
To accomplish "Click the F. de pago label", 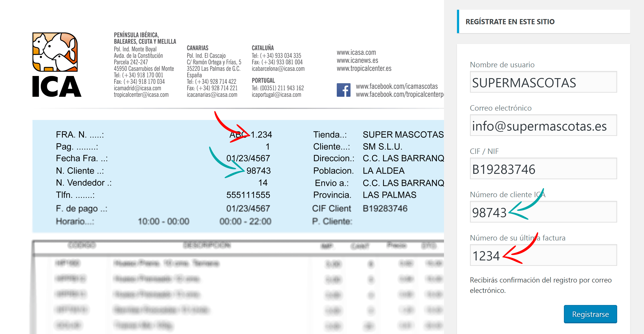I will 81,208.
